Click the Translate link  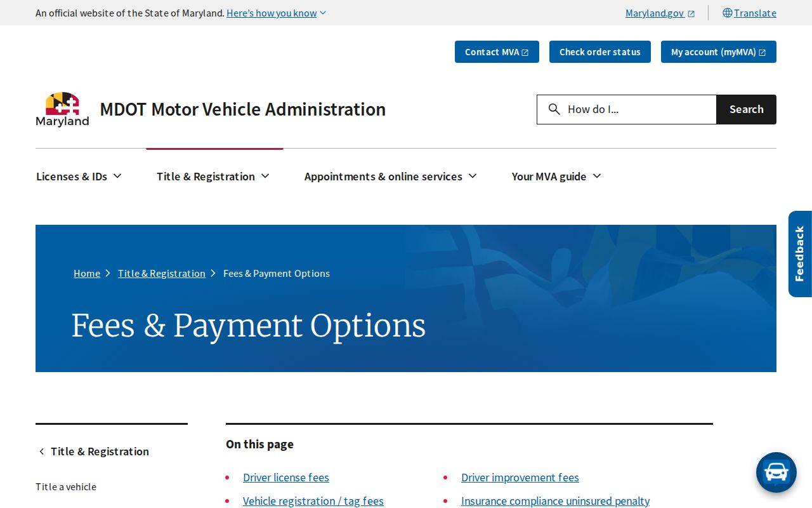(755, 13)
